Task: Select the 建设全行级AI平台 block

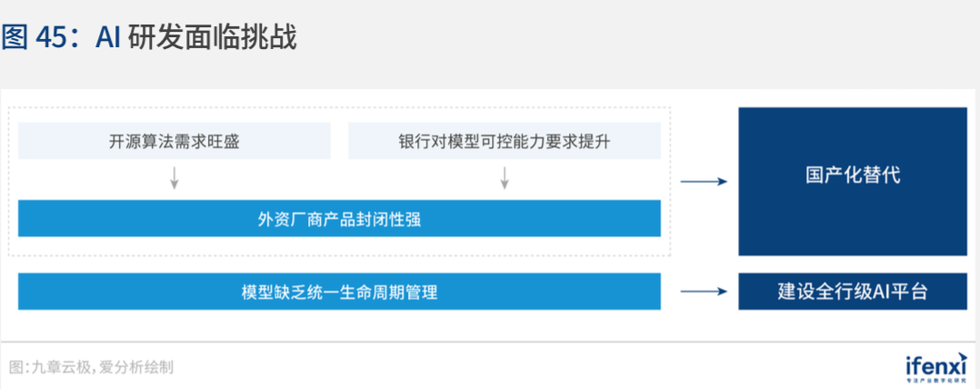Action: click(x=853, y=292)
